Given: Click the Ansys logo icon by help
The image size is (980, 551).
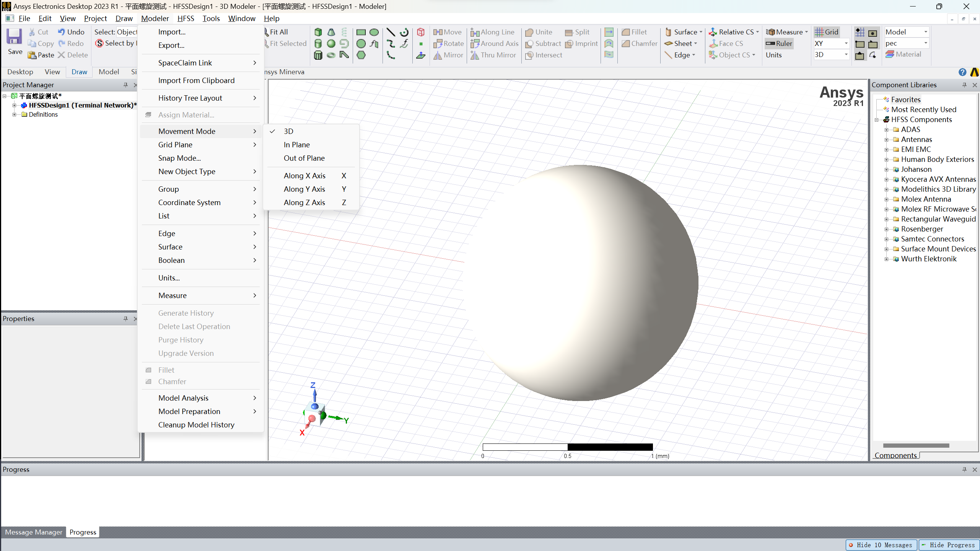Looking at the screenshot, I should tap(975, 72).
